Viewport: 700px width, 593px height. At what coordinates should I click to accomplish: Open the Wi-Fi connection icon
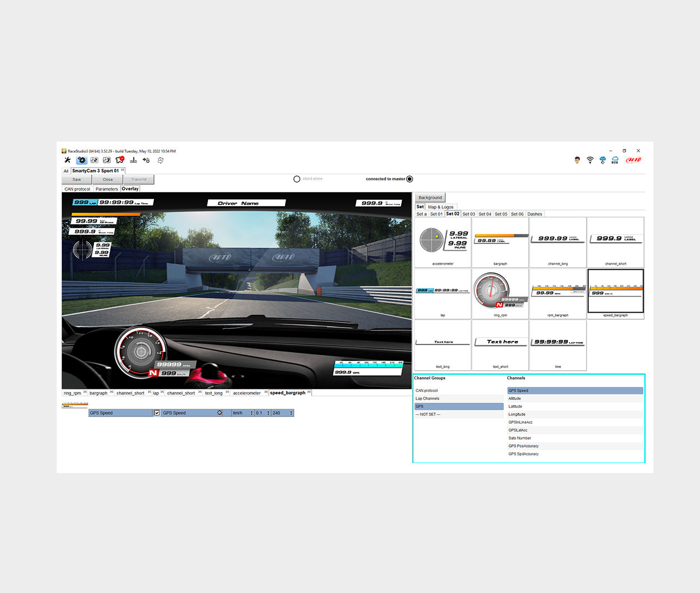pyautogui.click(x=590, y=160)
